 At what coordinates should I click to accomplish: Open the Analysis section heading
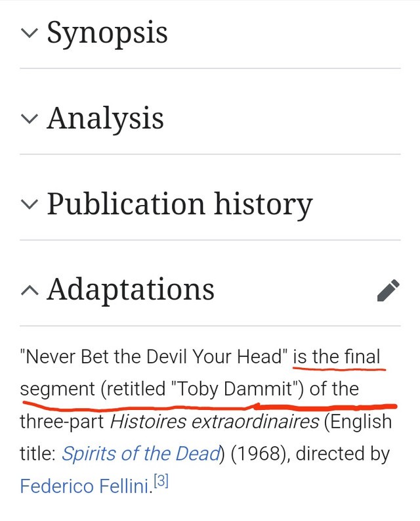pos(105,119)
